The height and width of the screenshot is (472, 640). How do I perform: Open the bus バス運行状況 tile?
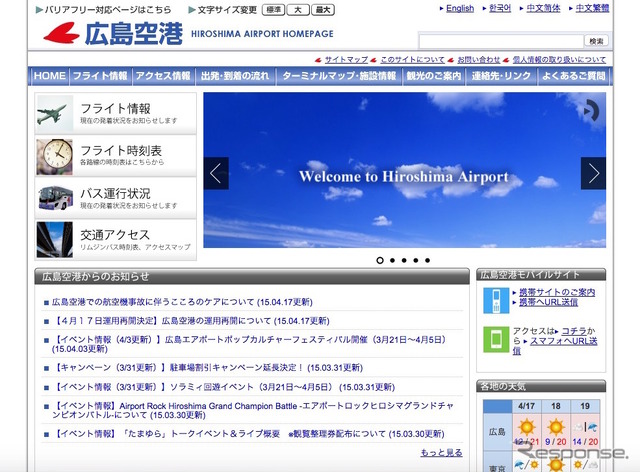pos(116,198)
